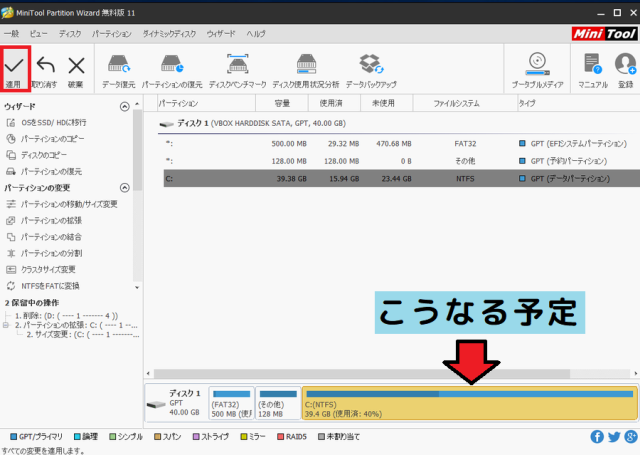Open the マニュアル icon

coord(593,70)
